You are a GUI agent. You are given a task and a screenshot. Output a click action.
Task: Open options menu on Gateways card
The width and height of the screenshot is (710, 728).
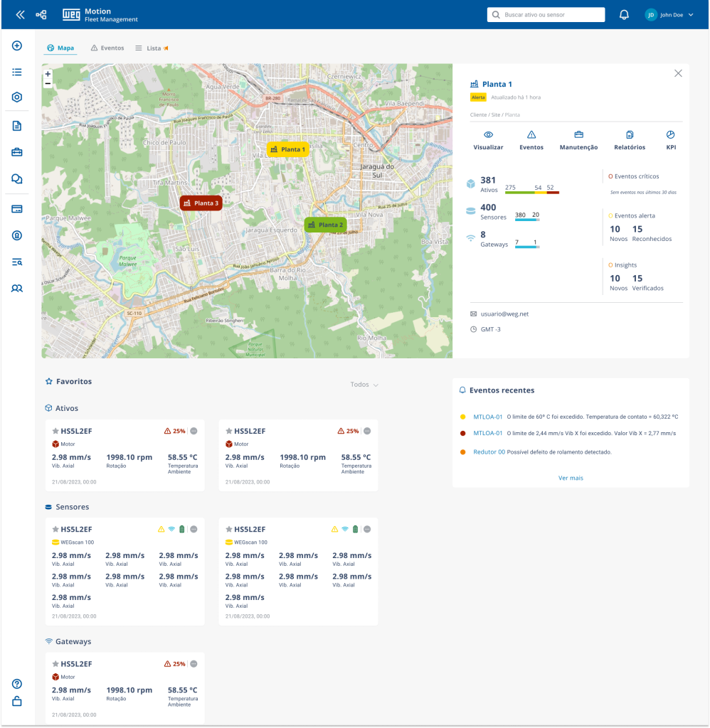coord(194,664)
